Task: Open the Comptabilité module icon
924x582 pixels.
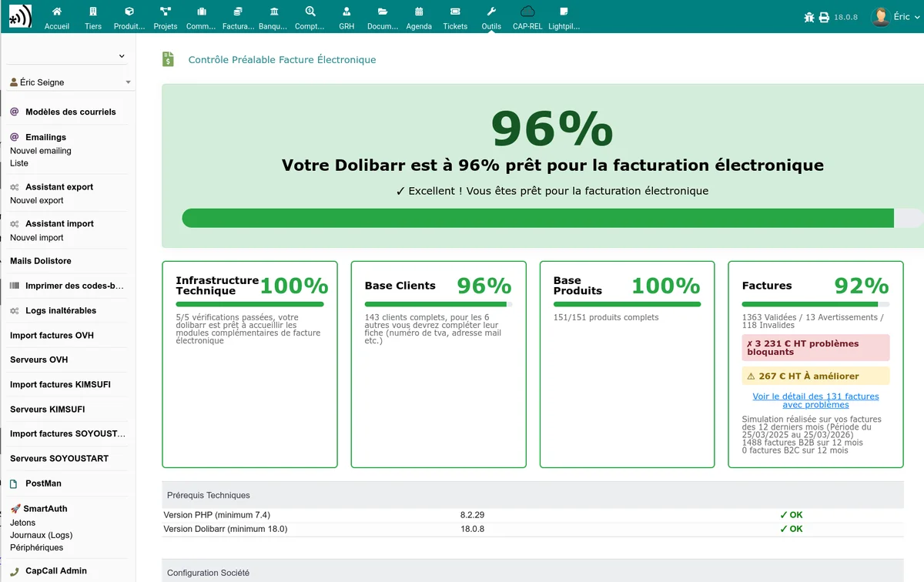Action: coord(310,12)
